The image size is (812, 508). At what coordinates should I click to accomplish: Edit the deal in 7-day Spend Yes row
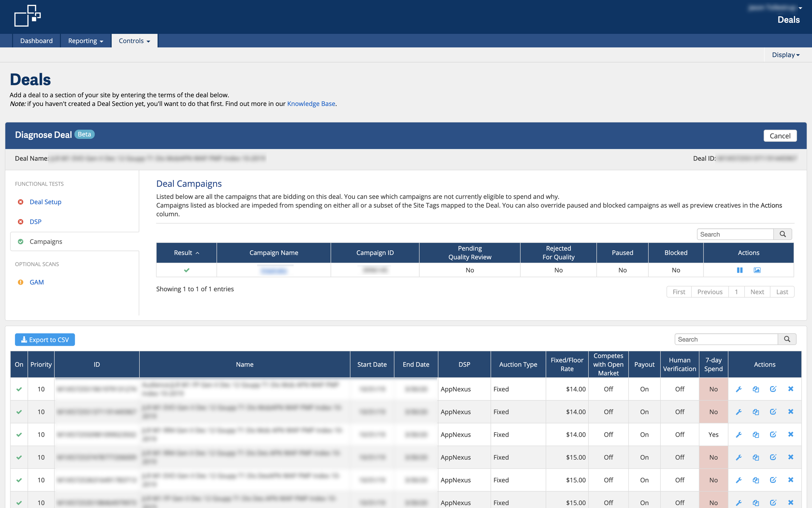pos(773,435)
